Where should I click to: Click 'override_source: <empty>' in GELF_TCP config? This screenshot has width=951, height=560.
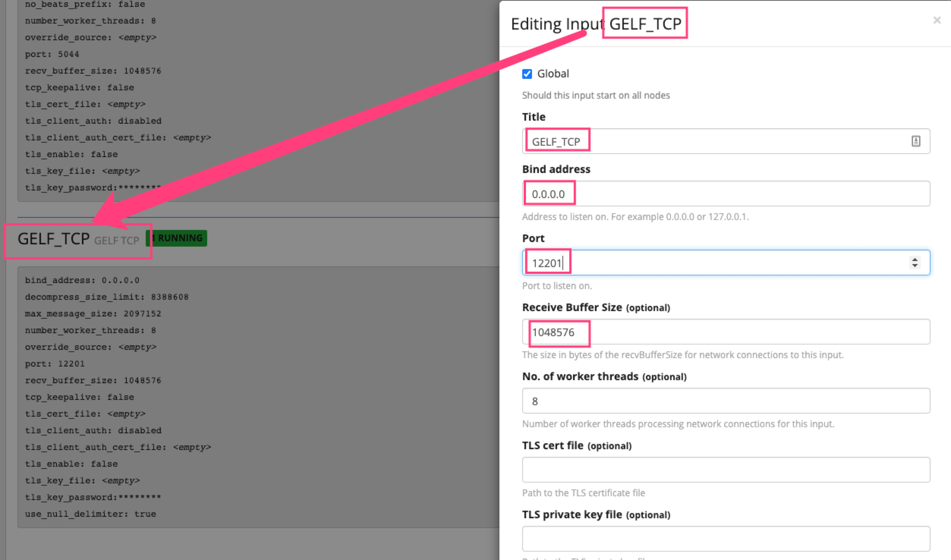pos(90,347)
